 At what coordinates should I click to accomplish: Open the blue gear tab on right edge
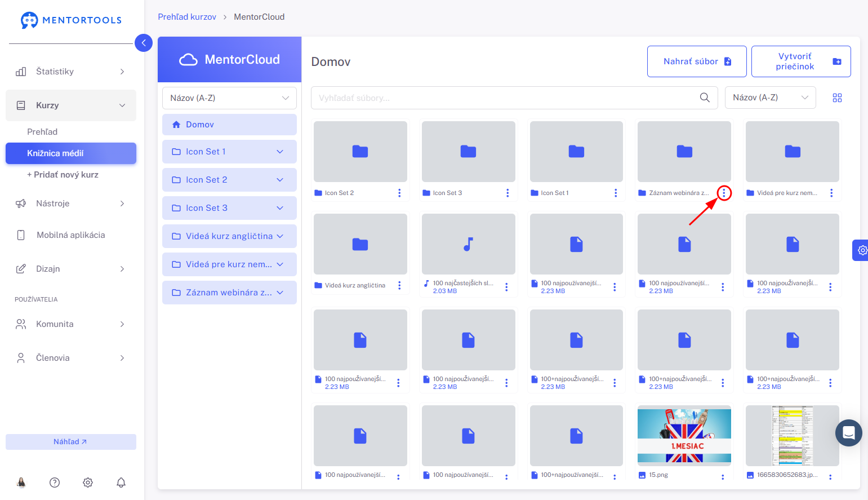(x=861, y=250)
